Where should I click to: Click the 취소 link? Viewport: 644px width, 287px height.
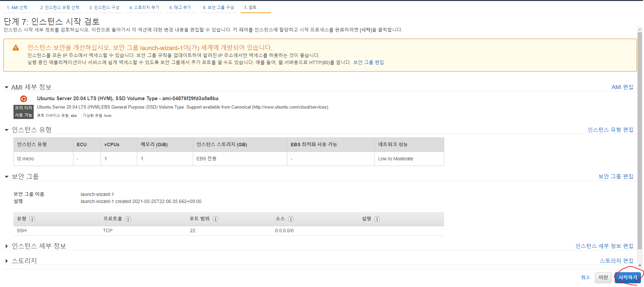[x=585, y=277]
